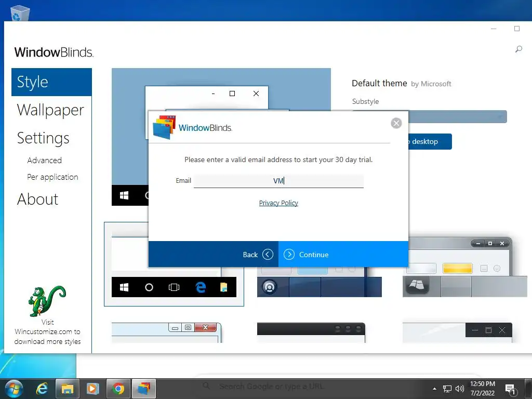Click the search magnifier icon
This screenshot has width=532, height=399.
click(x=518, y=49)
